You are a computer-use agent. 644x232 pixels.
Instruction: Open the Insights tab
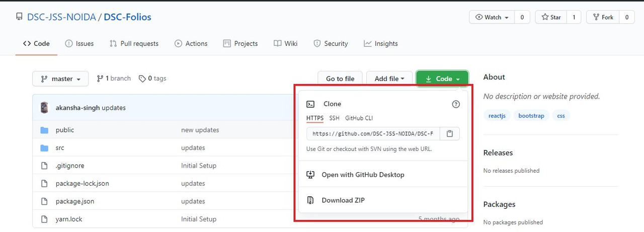coord(381,44)
